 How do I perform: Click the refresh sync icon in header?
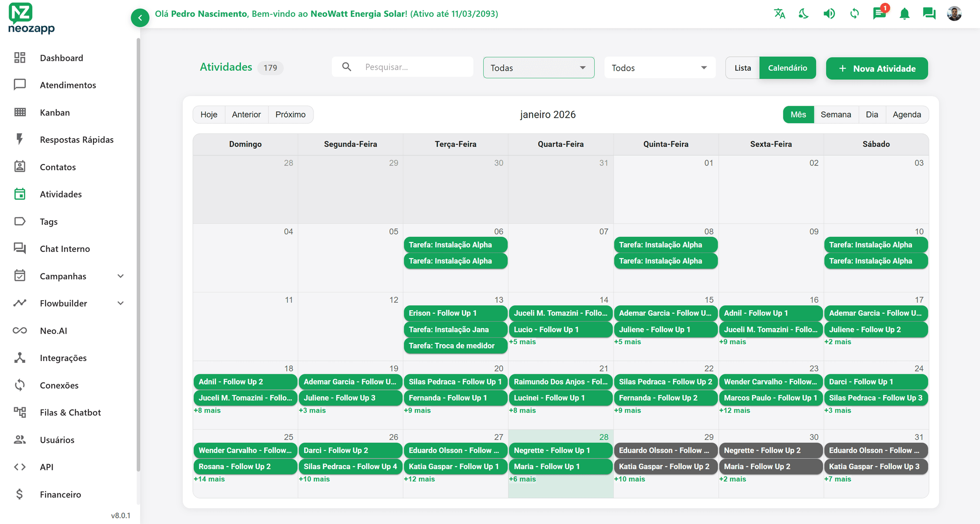pos(854,14)
